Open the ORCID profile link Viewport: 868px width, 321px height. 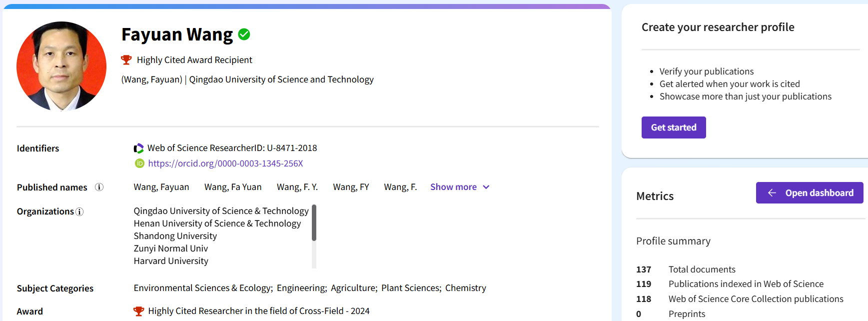click(225, 163)
